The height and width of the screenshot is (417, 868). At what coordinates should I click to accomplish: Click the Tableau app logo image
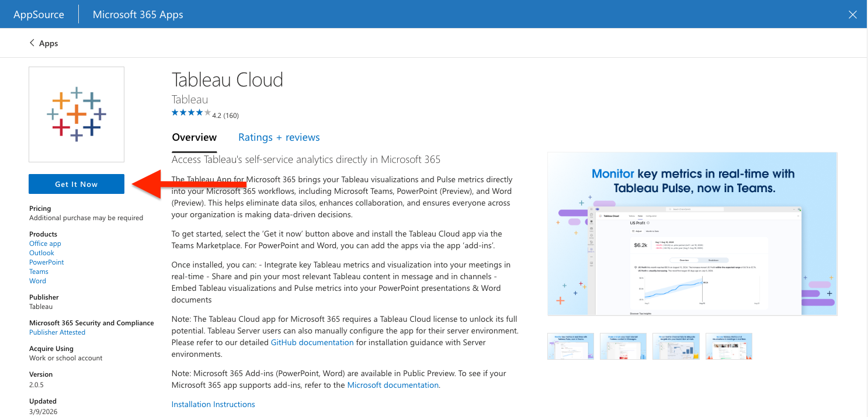pos(76,114)
